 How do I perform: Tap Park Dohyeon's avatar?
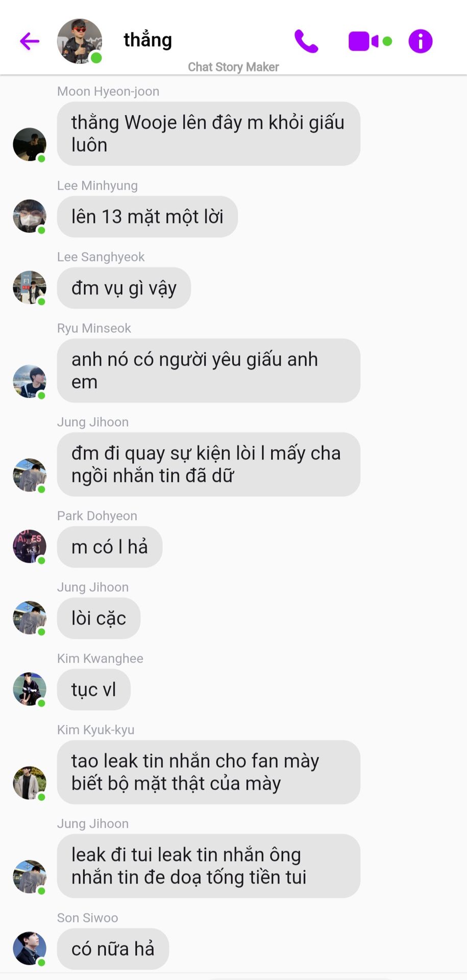(x=30, y=546)
